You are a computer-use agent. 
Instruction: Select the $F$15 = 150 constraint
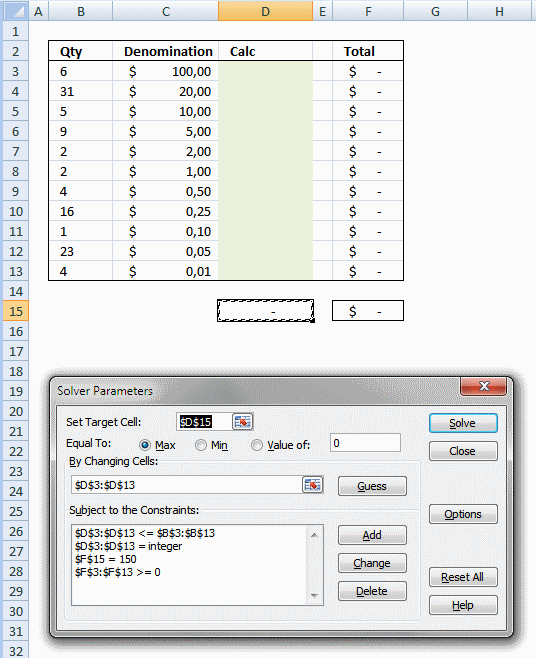pos(106,559)
